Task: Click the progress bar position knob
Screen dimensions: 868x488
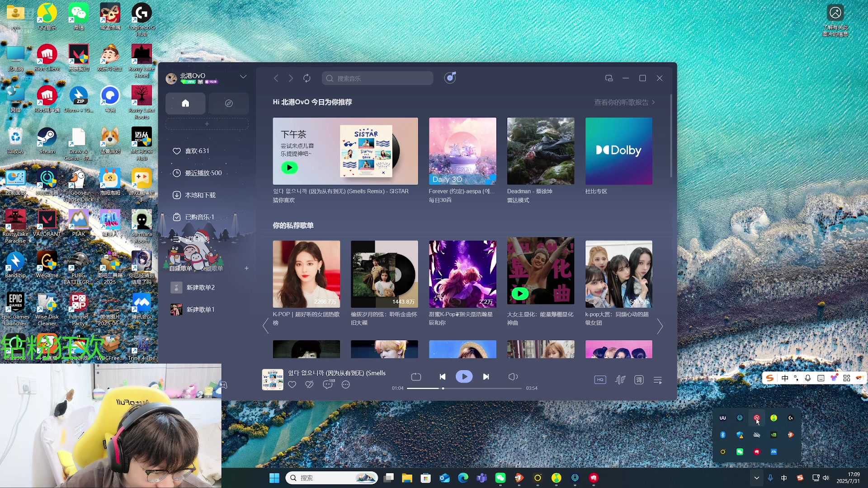Action: (443, 388)
